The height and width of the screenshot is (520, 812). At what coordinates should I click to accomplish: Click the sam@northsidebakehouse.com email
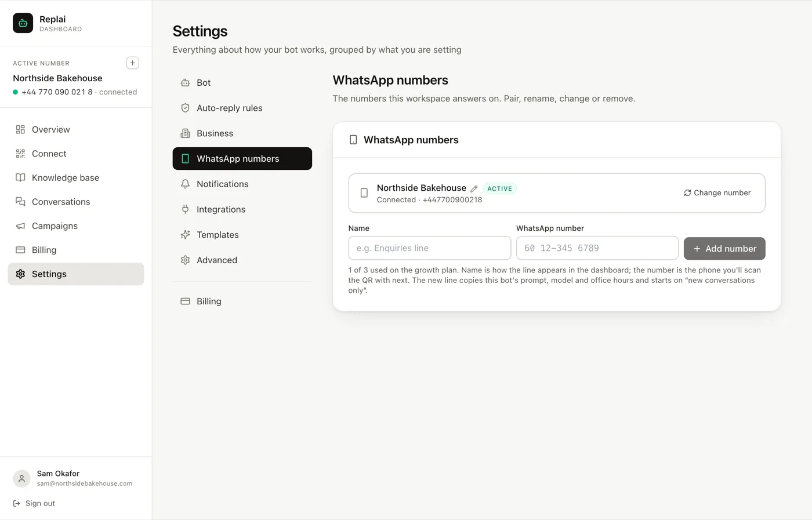pyautogui.click(x=85, y=483)
